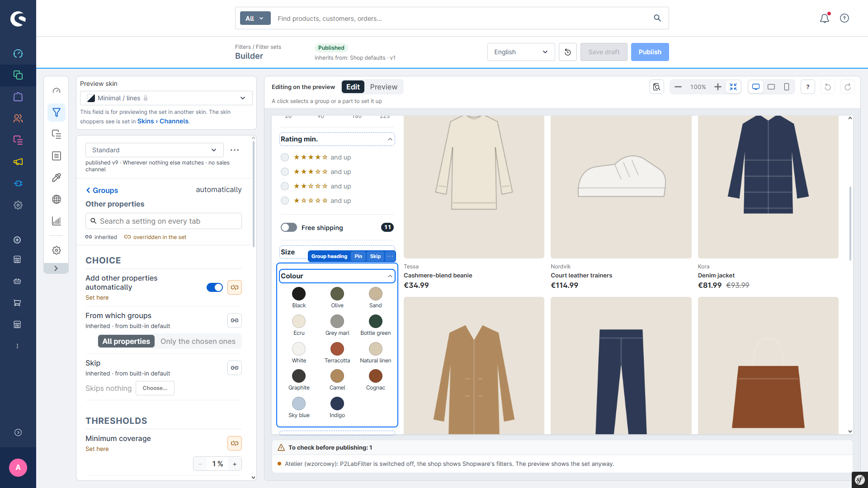
Task: Select the two stars and up rating
Action: [x=285, y=186]
